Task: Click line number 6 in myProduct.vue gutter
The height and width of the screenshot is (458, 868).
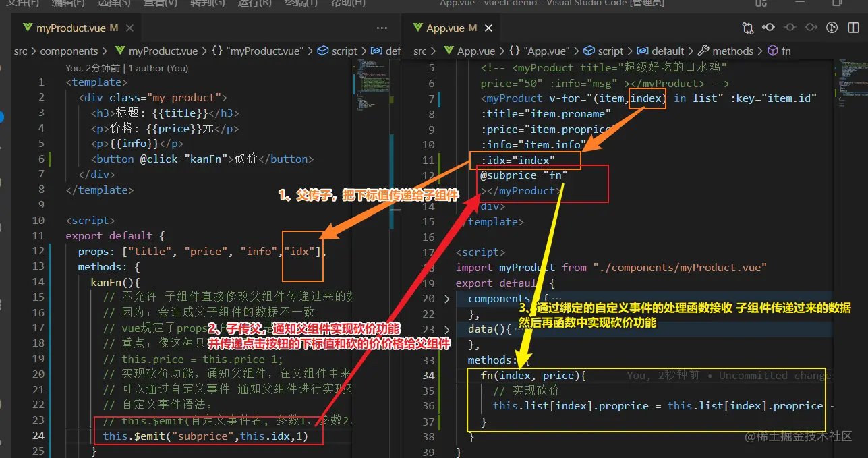Action: tap(41, 159)
